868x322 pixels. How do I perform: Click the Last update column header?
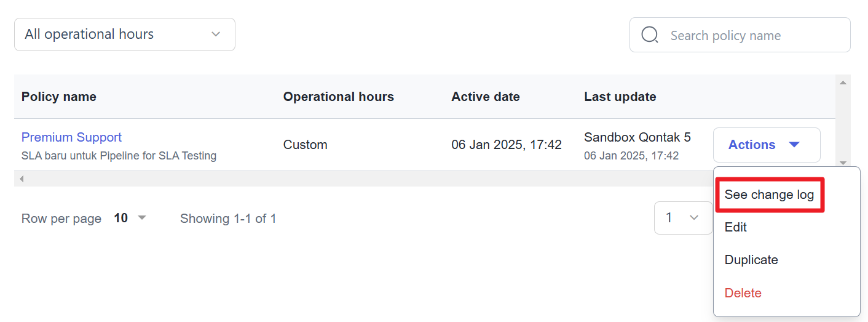[620, 97]
